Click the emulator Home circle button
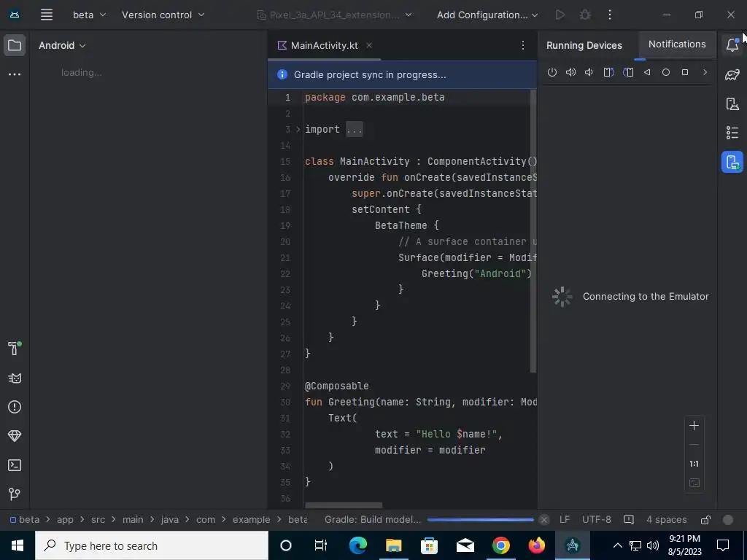747x560 pixels. pyautogui.click(x=666, y=72)
